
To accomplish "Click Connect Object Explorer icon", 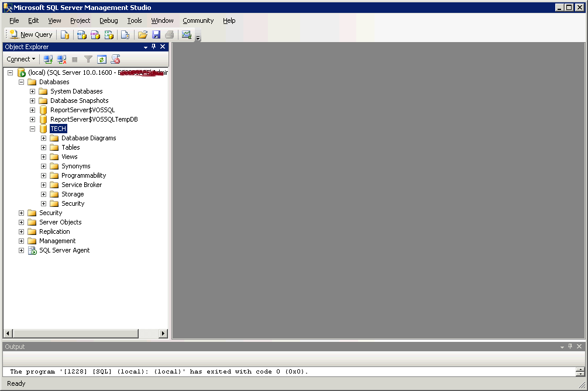I will (x=48, y=59).
